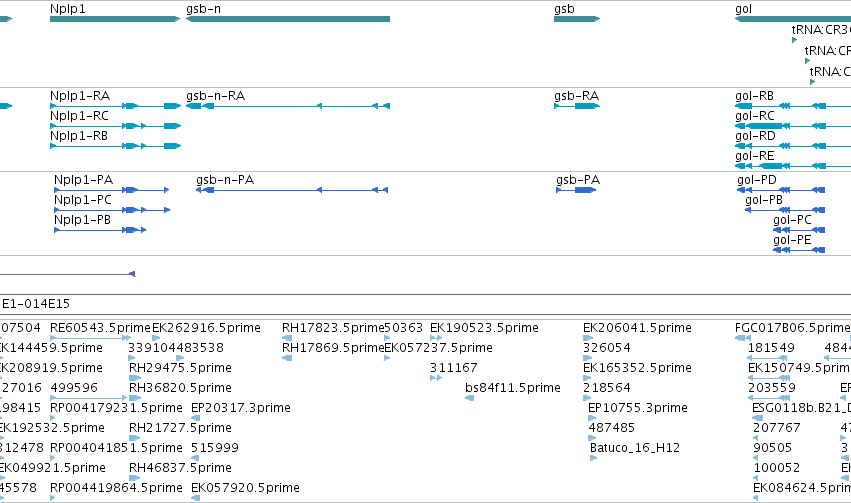
Task: Select the RH17869.5prime EST label
Action: pyautogui.click(x=333, y=348)
